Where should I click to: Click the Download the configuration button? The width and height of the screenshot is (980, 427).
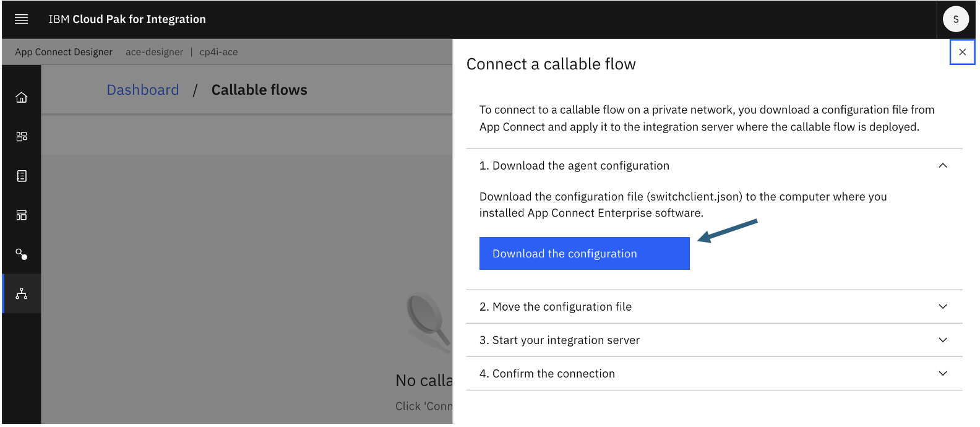click(x=584, y=254)
